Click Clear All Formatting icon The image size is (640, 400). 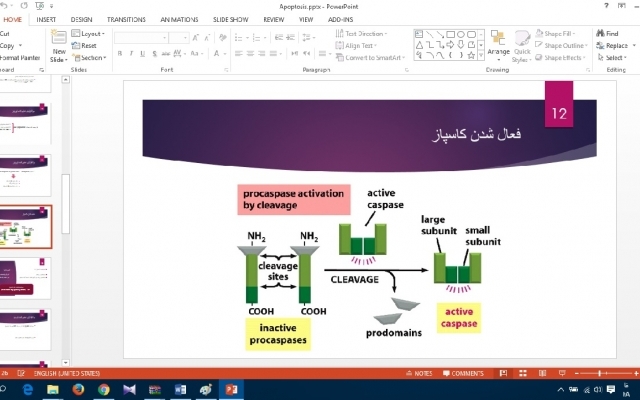click(x=222, y=38)
